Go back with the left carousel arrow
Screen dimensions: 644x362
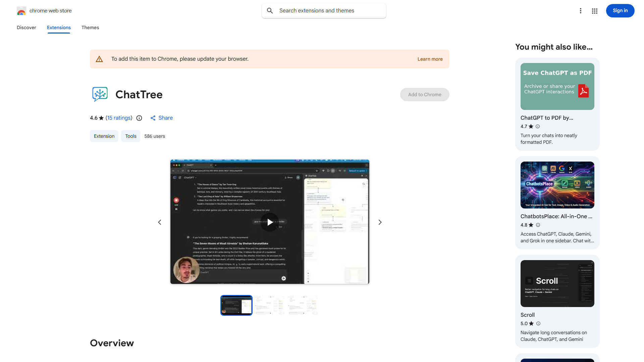(159, 222)
